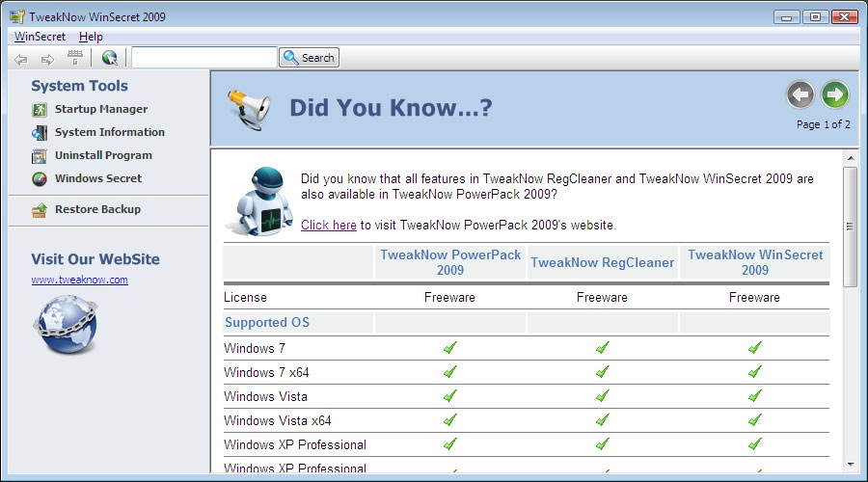
Task: Click the Windows Vista row label
Action: point(265,397)
